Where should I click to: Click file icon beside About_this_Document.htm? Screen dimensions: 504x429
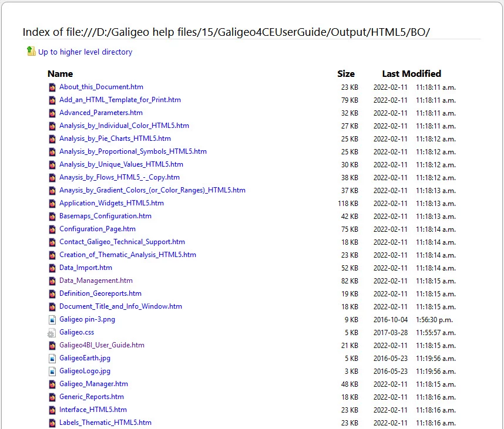52,87
